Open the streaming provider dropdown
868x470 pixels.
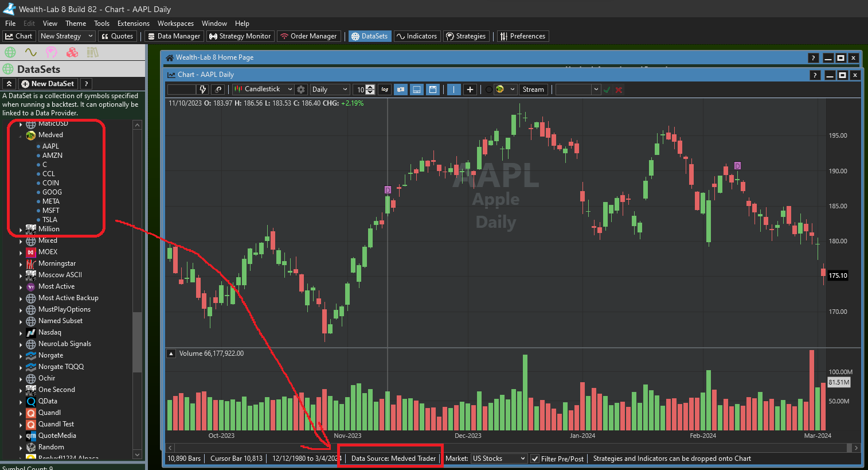(x=505, y=90)
